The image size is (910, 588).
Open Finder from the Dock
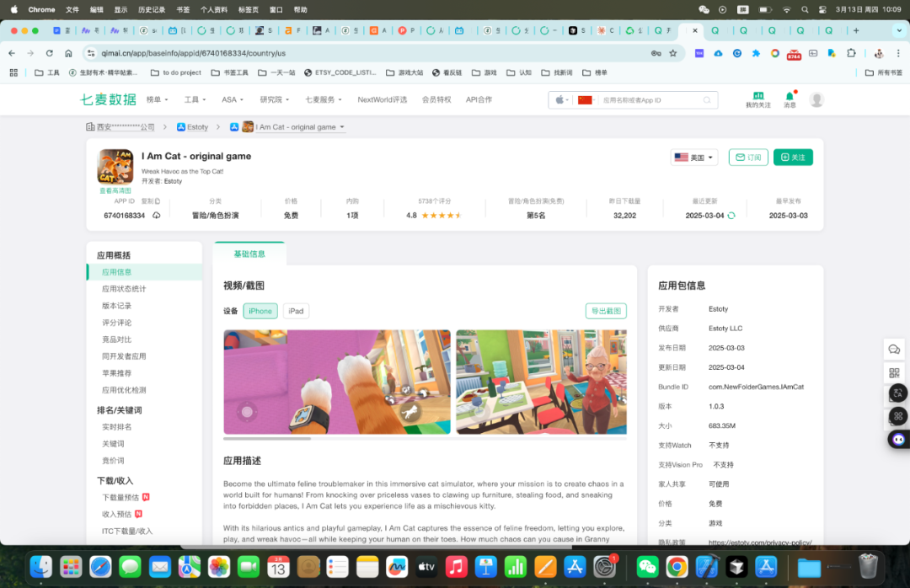tap(41, 567)
